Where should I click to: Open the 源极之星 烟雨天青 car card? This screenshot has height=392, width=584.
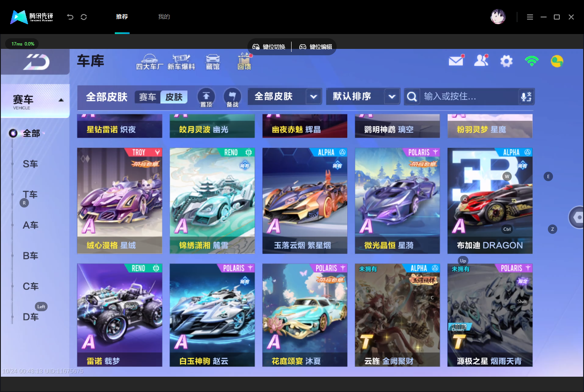(x=490, y=315)
